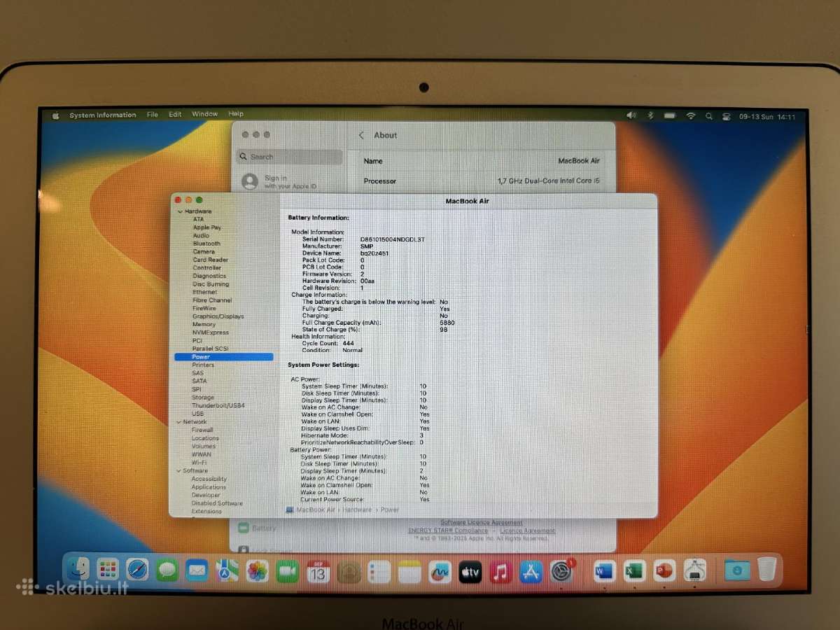Click the volume icon in menu bar

pyautogui.click(x=631, y=115)
